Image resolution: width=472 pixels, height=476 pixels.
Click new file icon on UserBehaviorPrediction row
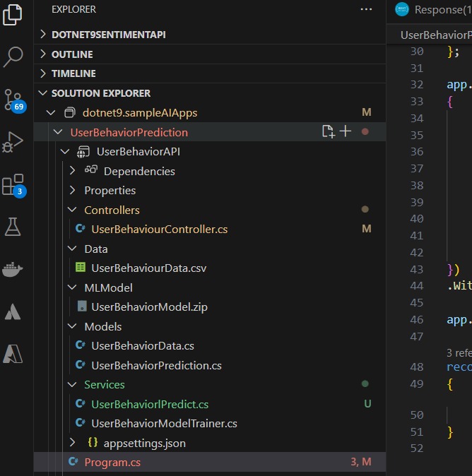click(x=329, y=131)
